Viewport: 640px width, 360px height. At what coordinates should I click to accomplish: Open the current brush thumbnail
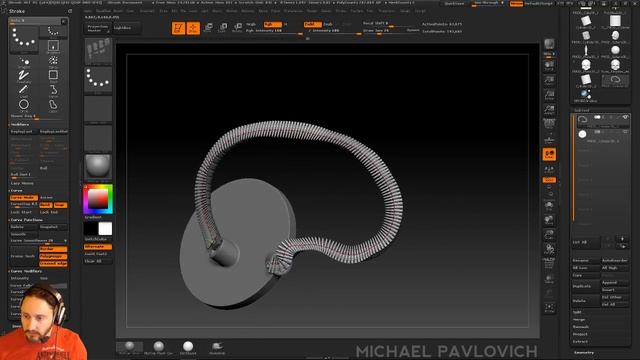click(x=98, y=51)
